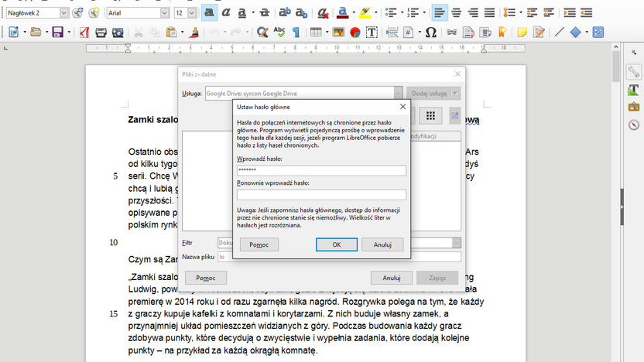This screenshot has height=362, width=644.
Task: Paste from the clipboard
Action: tap(171, 32)
